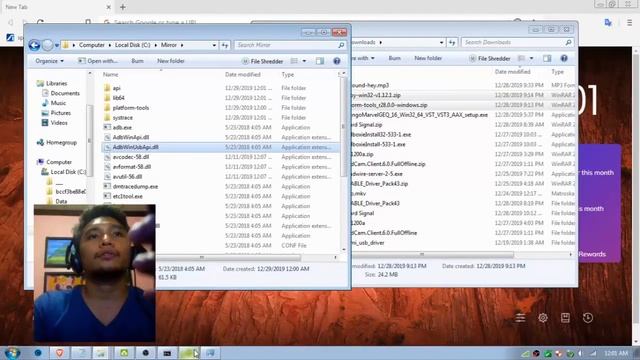Open the view options dropdown arrow in Mirror window
Screen dimensions: 640x360
pyautogui.click(x=304, y=61)
